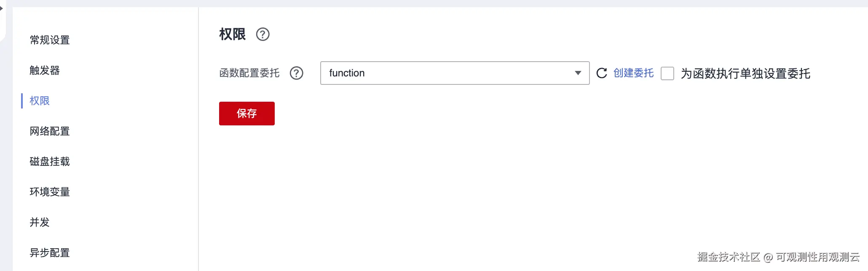Switch to 网络配置 settings
The width and height of the screenshot is (868, 271).
click(50, 131)
